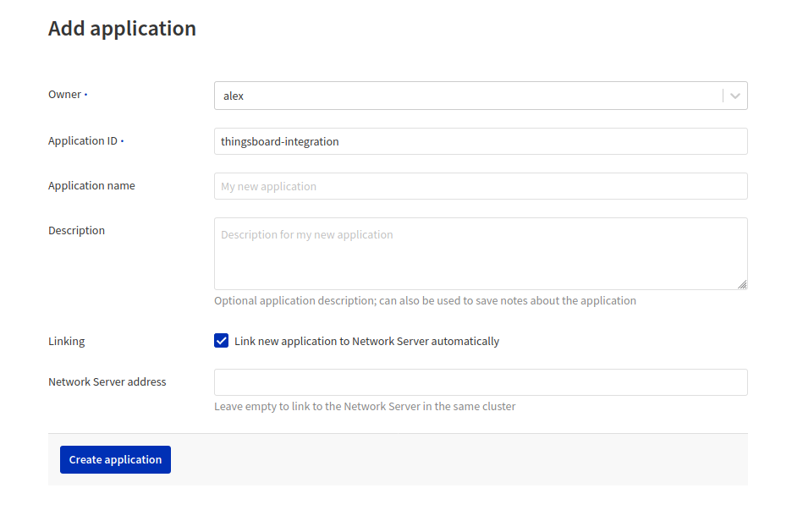
Task: Click the Owner field label
Action: coord(64,95)
